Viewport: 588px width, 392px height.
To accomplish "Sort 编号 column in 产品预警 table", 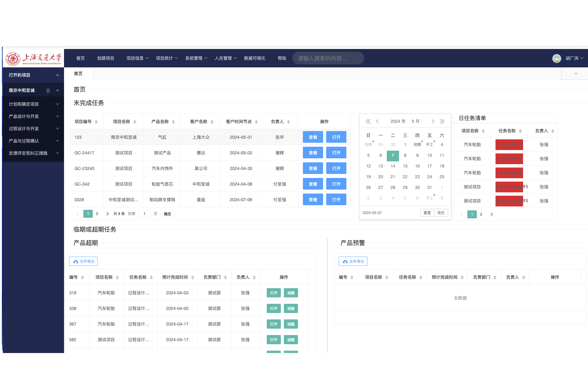I will tap(352, 277).
